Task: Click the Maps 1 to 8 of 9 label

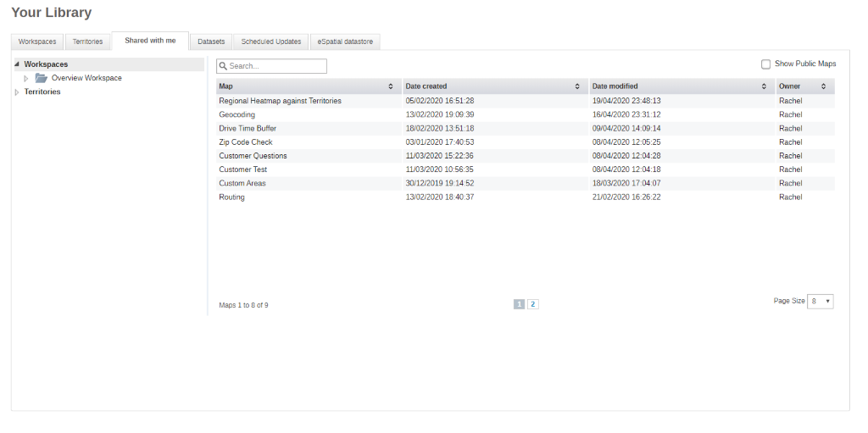Action: pyautogui.click(x=243, y=305)
